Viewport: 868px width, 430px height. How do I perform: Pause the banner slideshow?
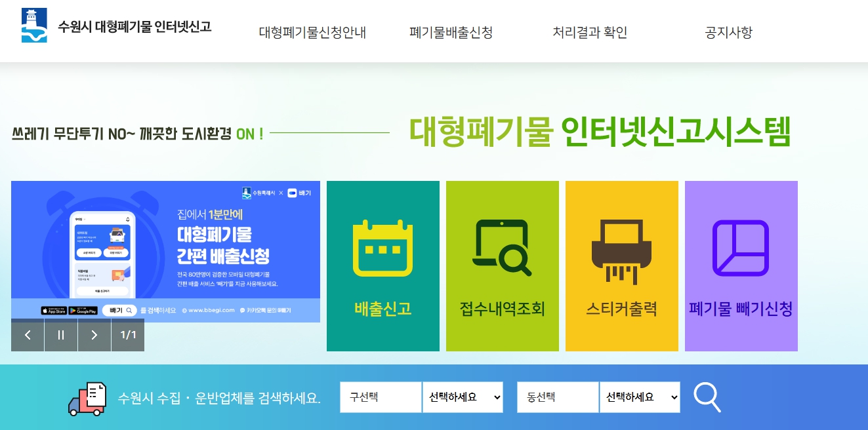pos(61,335)
